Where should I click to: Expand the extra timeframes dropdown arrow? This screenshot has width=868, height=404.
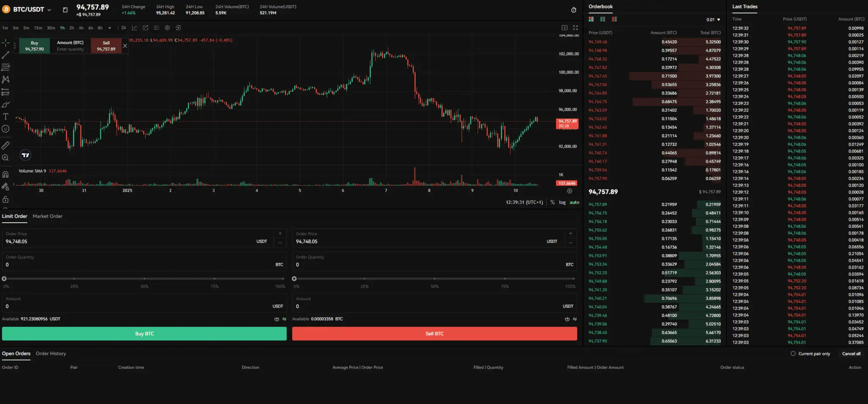(x=109, y=28)
